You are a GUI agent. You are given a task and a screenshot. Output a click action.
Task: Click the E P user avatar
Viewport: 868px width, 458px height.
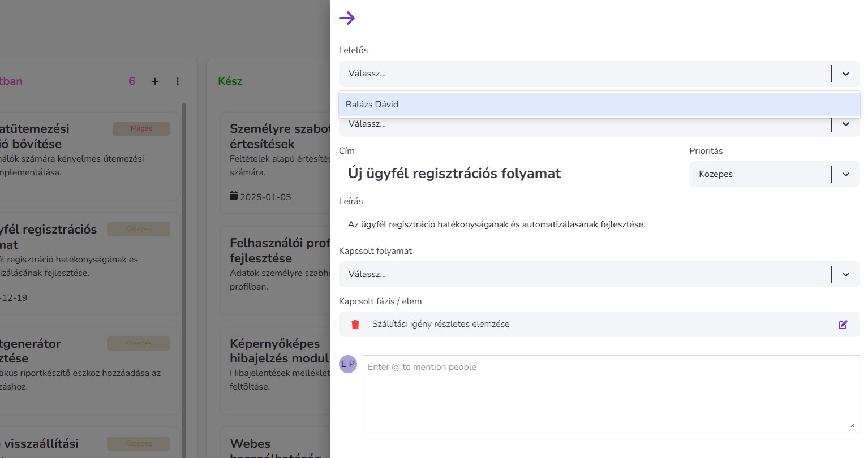coord(348,364)
